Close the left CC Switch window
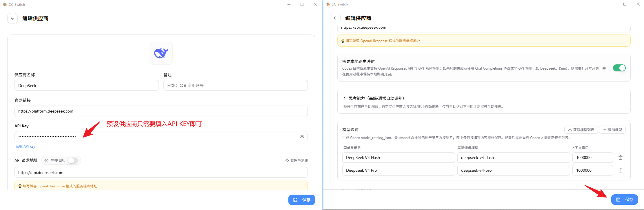Screen dimensions: 644x210 315,4
